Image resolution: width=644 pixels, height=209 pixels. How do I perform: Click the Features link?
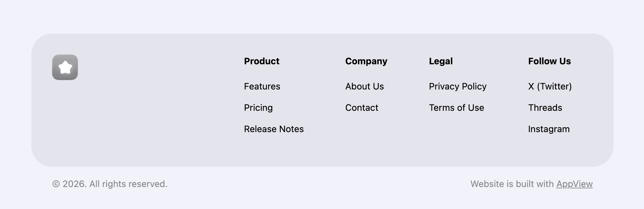[x=262, y=86]
